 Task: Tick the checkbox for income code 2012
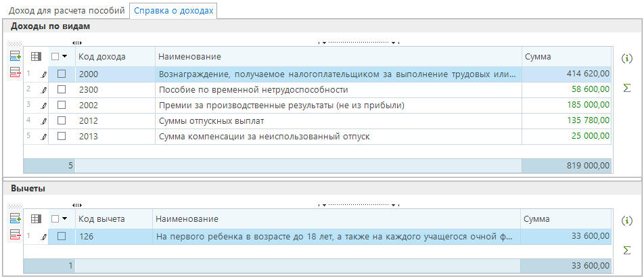pyautogui.click(x=62, y=120)
